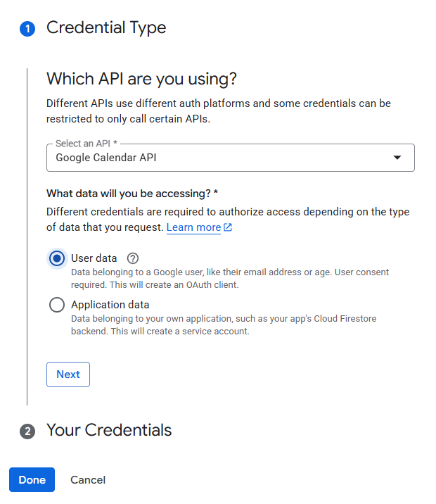The height and width of the screenshot is (504, 436).
Task: Click the blue Done button
Action: coord(32,480)
